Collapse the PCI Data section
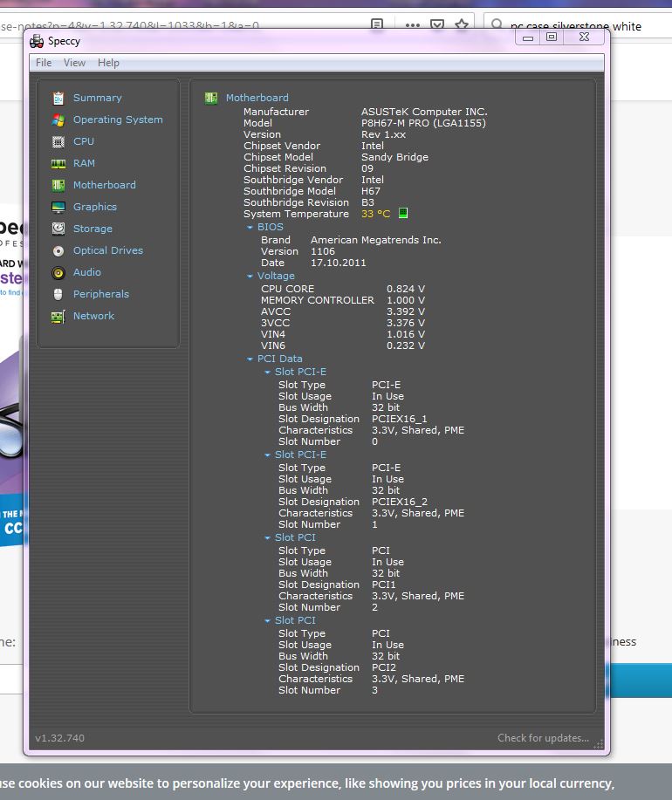Screen dimensions: 672x800 coord(250,359)
